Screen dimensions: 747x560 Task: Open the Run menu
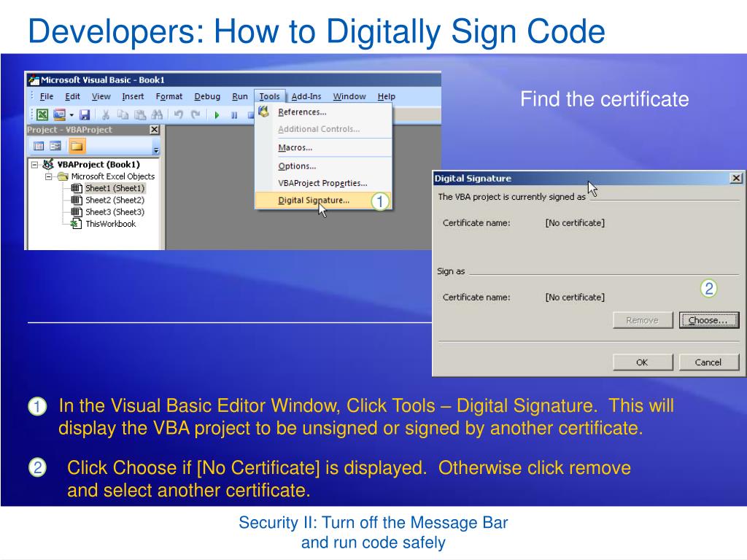239,96
